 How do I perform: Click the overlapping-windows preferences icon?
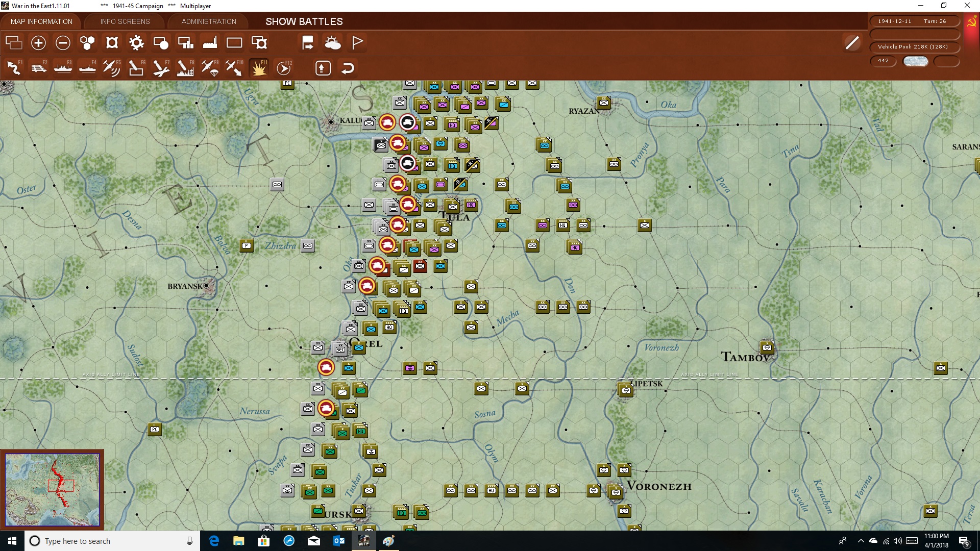pyautogui.click(x=14, y=43)
